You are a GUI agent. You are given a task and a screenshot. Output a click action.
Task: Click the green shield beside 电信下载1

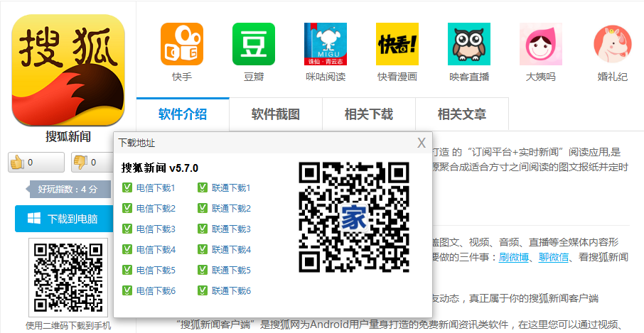[127, 188]
